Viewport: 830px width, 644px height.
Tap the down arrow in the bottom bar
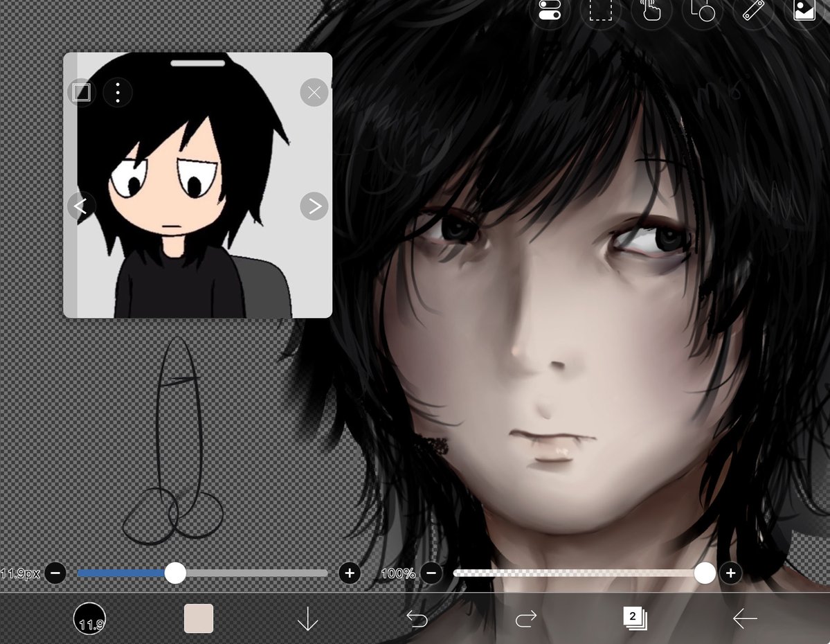tap(307, 618)
